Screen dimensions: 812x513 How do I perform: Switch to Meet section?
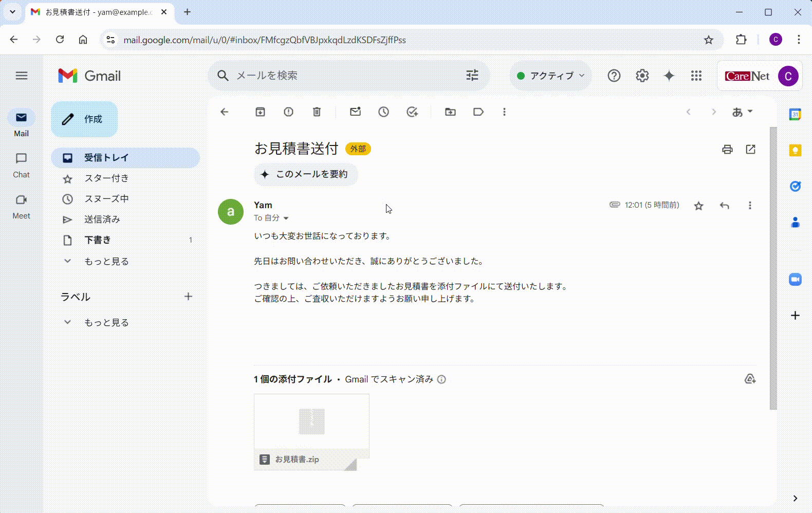(21, 206)
